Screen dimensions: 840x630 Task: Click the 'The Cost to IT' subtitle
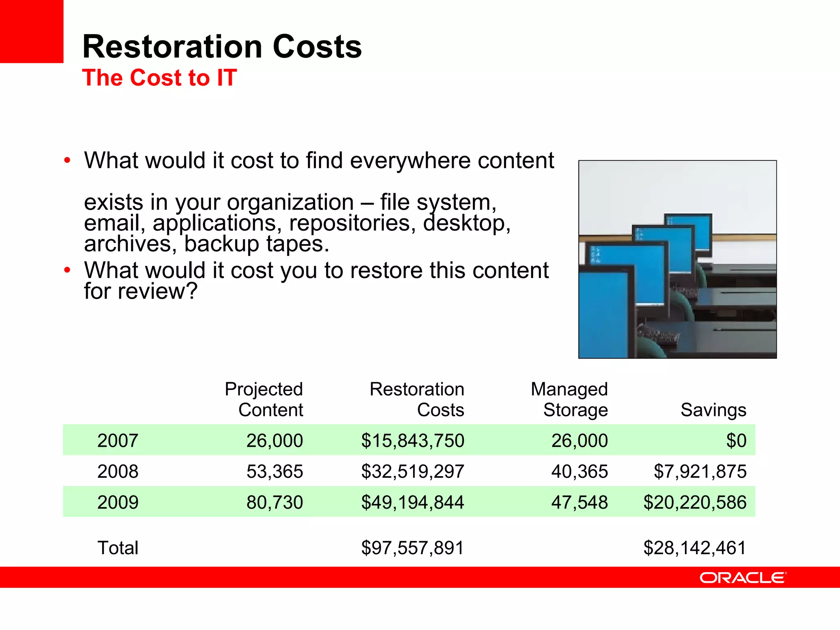point(159,78)
